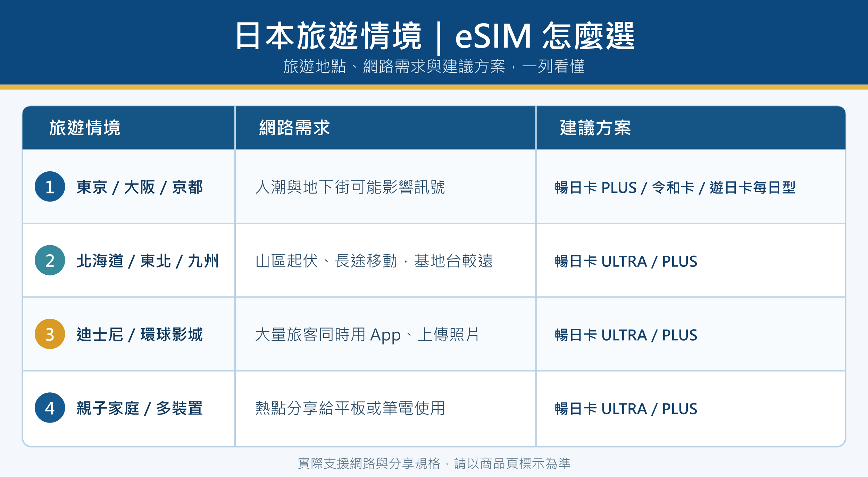
Task: Click the 建議方案 column header
Action: [x=595, y=128]
